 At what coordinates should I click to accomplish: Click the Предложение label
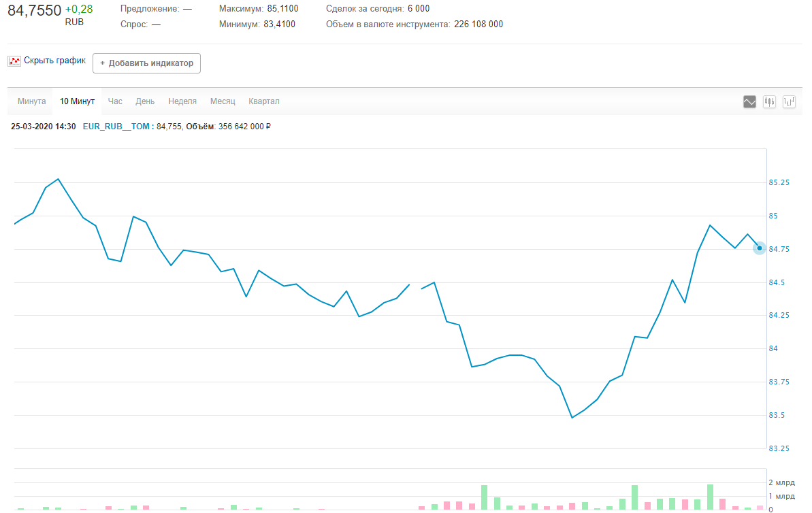click(x=150, y=9)
